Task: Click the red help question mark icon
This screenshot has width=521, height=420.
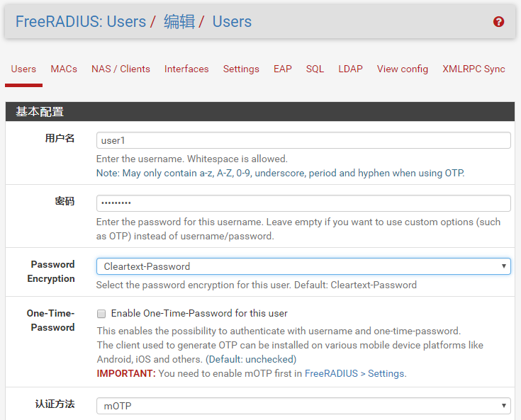Action: tap(498, 22)
